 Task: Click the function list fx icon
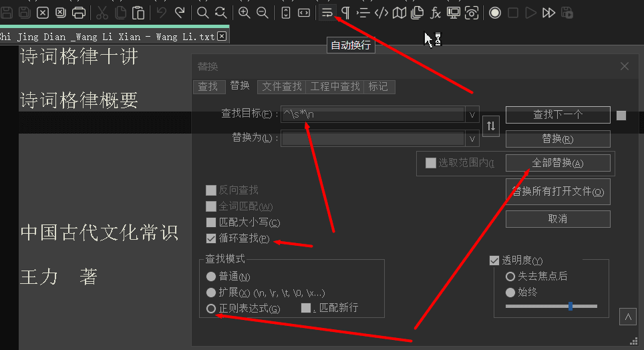pos(436,13)
